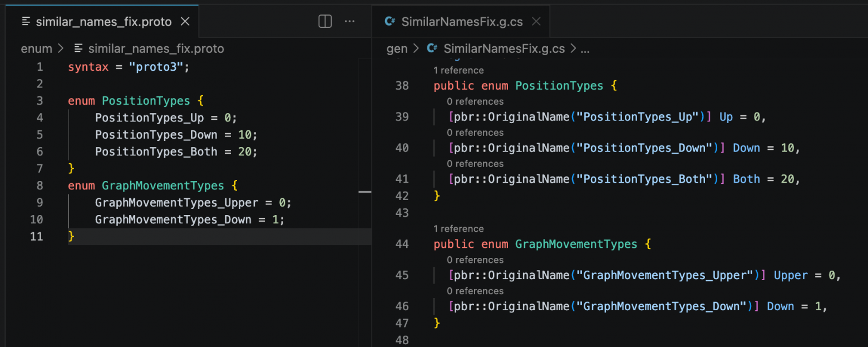Click GraphMovementTypes on C# line 44
The image size is (868, 347).
pos(576,244)
